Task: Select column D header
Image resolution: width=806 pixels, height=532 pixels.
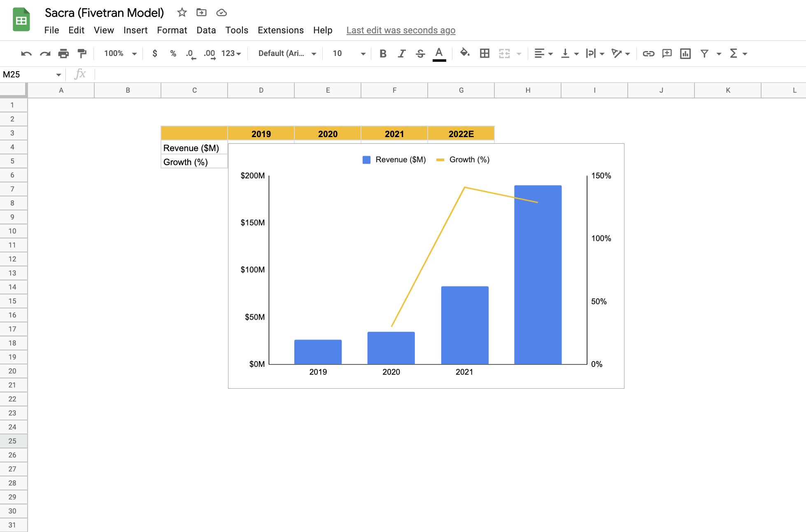Action: [261, 90]
